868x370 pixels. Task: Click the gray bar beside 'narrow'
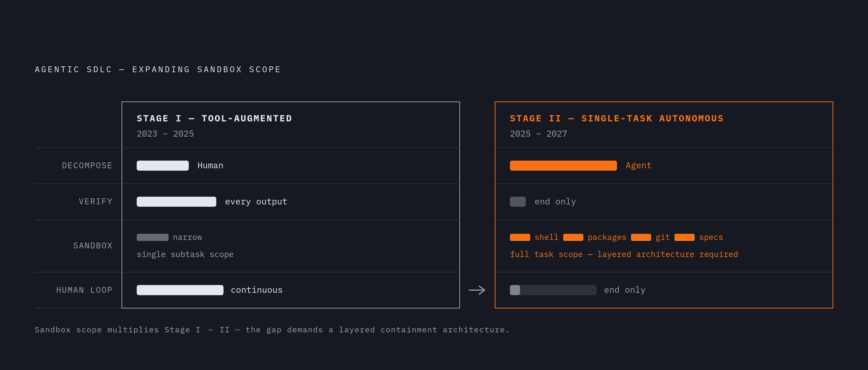click(153, 237)
